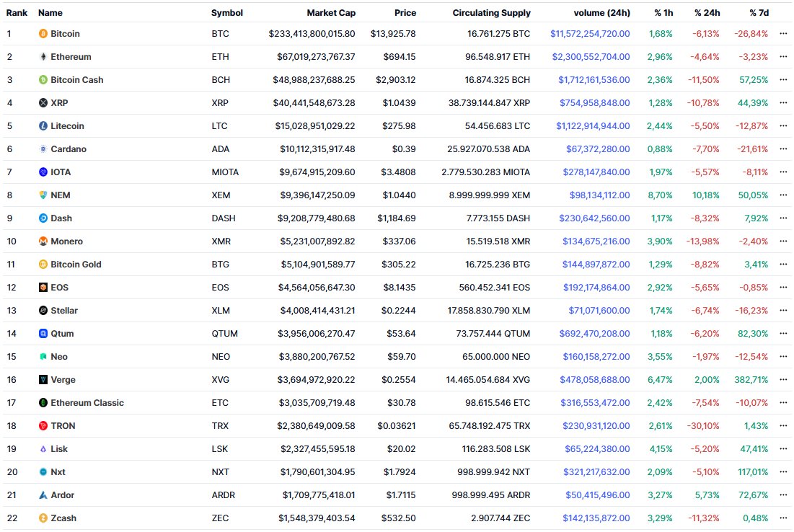Open the three-dot menu for NEM row
794x532 pixels.
pyautogui.click(x=783, y=195)
